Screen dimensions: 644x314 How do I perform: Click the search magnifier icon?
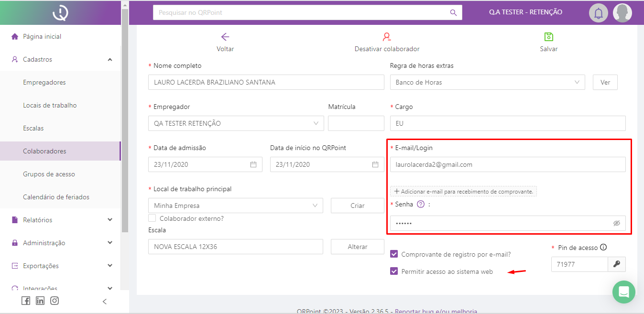pyautogui.click(x=453, y=12)
